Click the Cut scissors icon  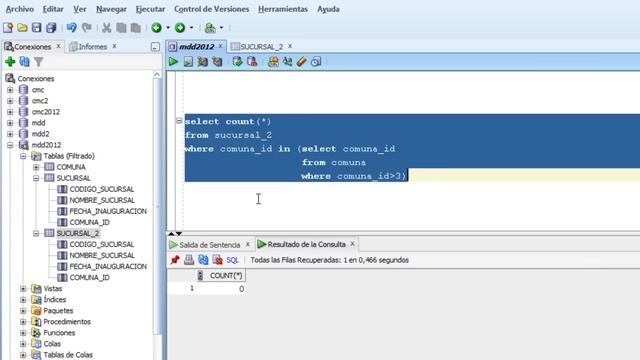pos(107,28)
